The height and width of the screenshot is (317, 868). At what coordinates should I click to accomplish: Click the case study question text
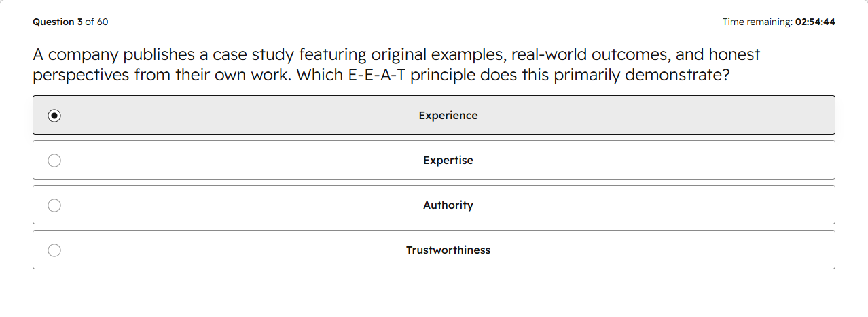pos(397,65)
